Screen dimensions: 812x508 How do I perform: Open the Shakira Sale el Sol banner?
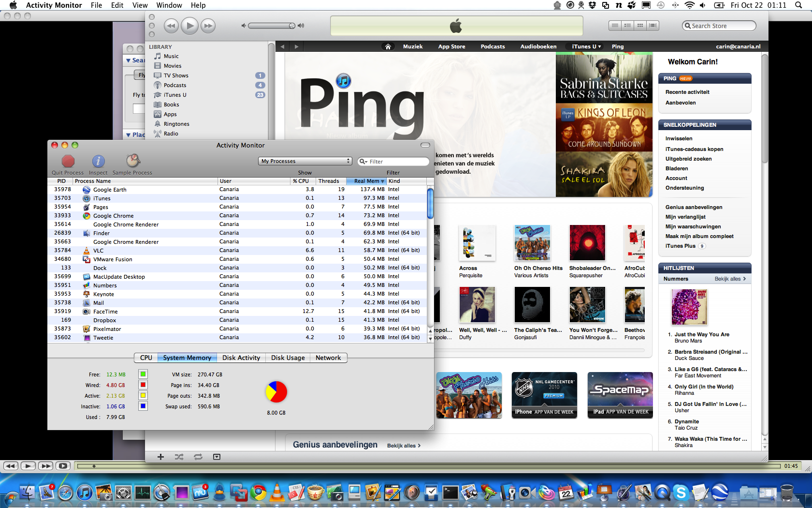(x=604, y=174)
